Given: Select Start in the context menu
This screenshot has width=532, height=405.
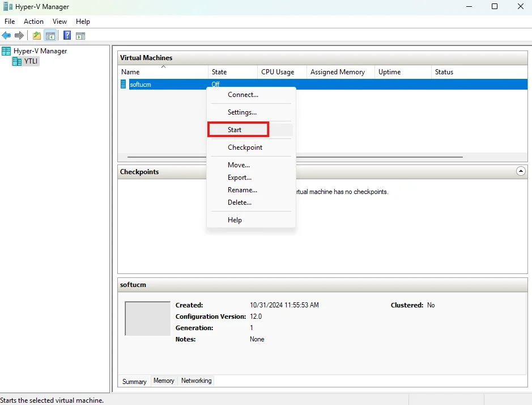Looking at the screenshot, I should point(251,130).
